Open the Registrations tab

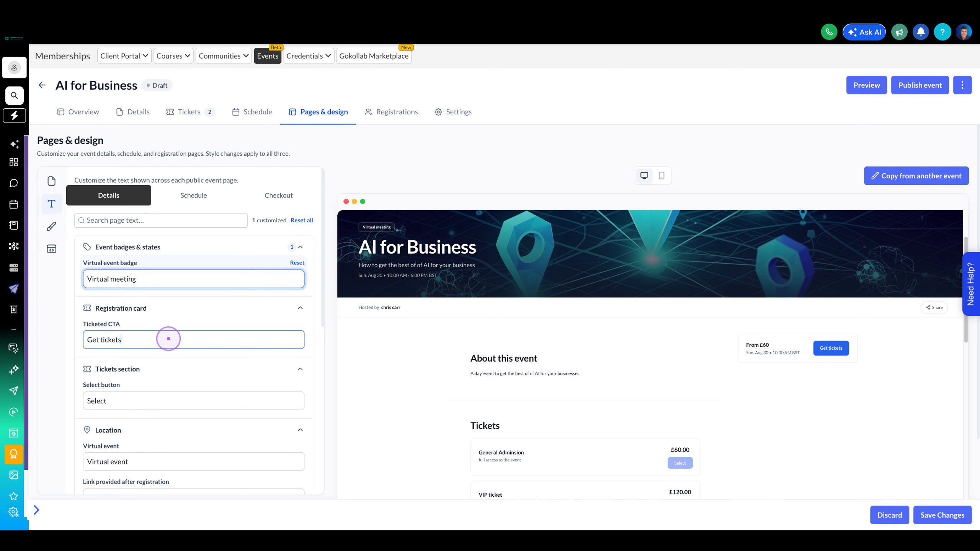point(391,112)
